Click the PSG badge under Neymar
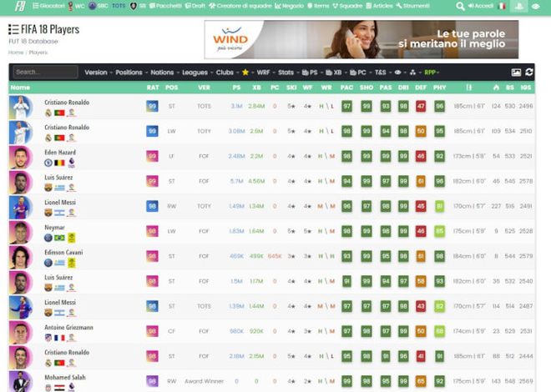Screen dimensions: 551x392 click(48, 238)
